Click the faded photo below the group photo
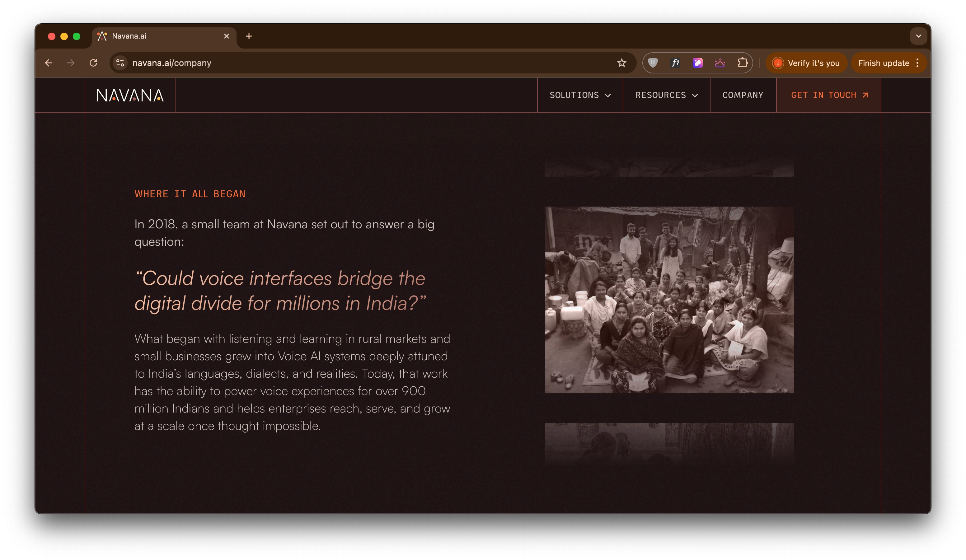 pos(669,445)
